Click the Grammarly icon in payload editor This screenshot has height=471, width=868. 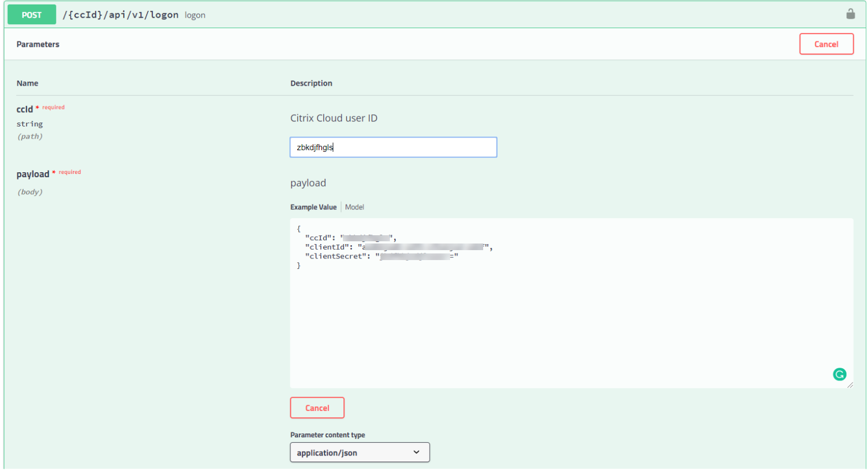(839, 374)
